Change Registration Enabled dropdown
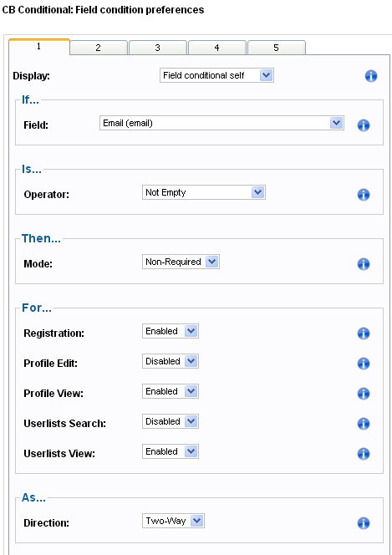Viewport: 392px width, 555px height. [171, 331]
